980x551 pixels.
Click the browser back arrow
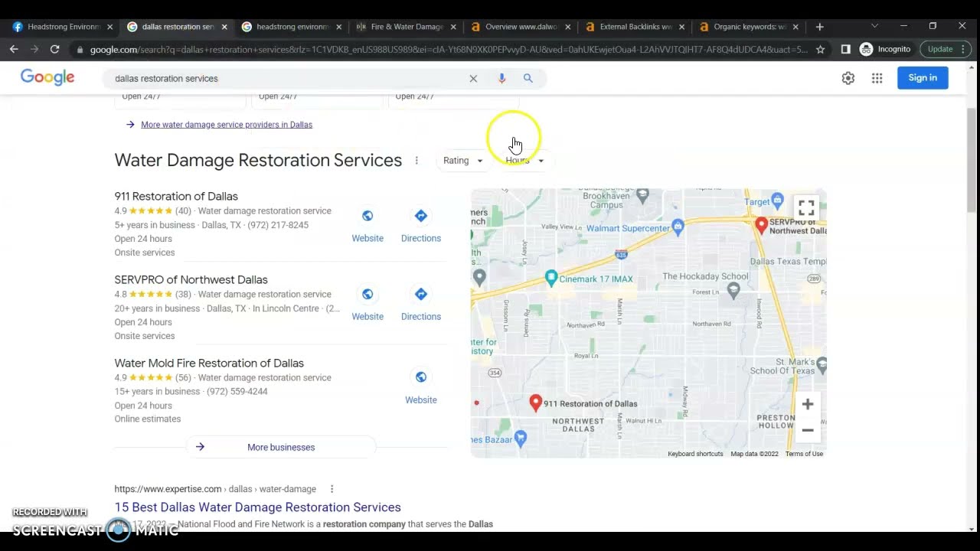[x=14, y=49]
